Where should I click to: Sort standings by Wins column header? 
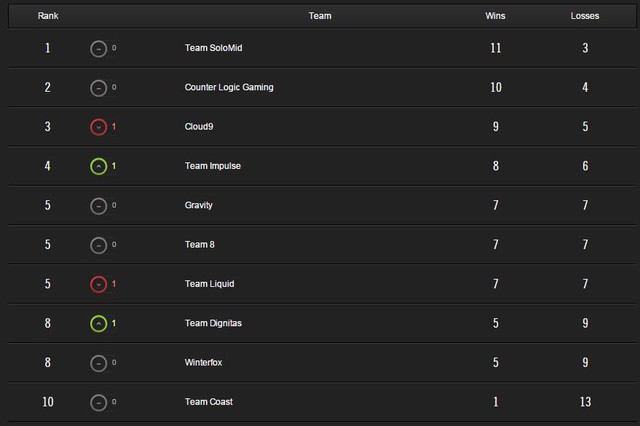click(495, 16)
